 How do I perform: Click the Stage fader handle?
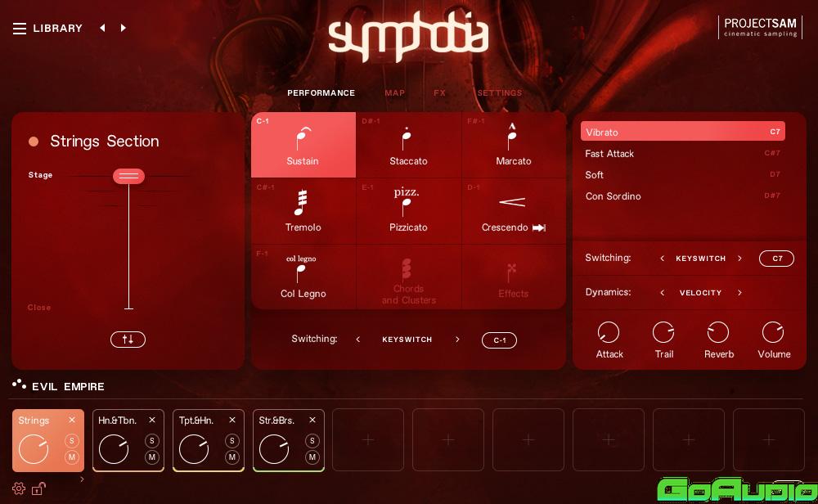(128, 176)
